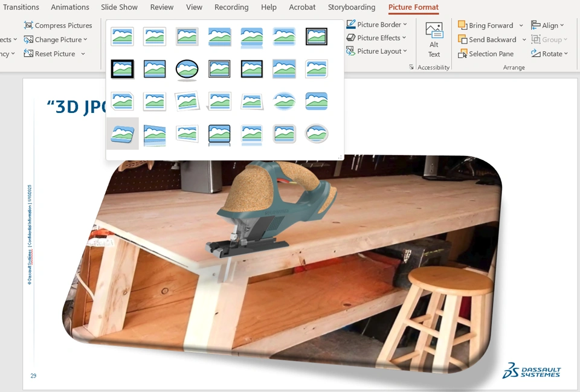Apply the Simple Frame White picture style
Image resolution: width=580 pixels, height=392 pixels.
(x=122, y=36)
